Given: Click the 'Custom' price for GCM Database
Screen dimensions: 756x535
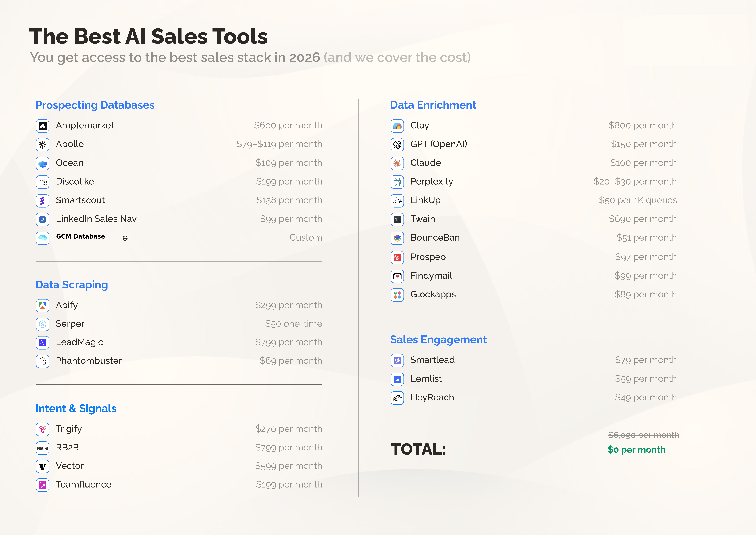Looking at the screenshot, I should (306, 237).
